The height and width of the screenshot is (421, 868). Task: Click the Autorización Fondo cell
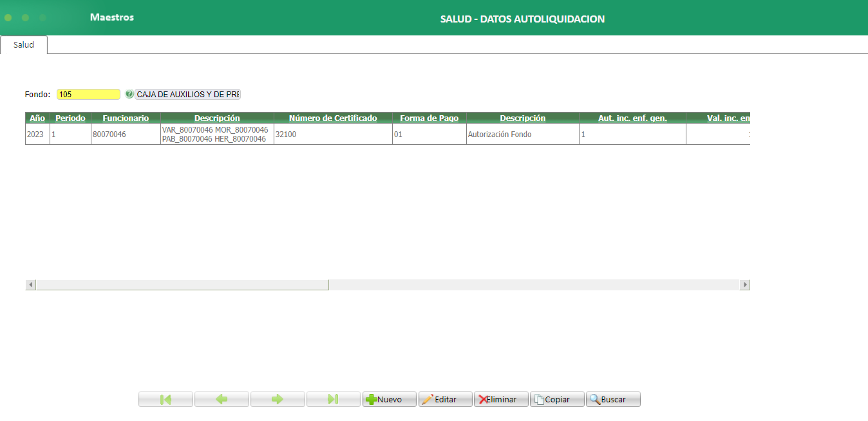click(x=522, y=135)
